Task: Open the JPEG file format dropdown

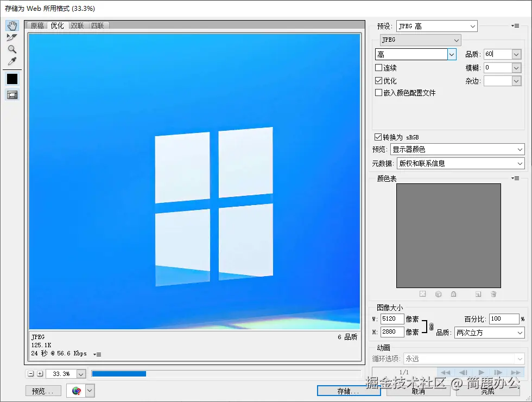Action: point(420,40)
